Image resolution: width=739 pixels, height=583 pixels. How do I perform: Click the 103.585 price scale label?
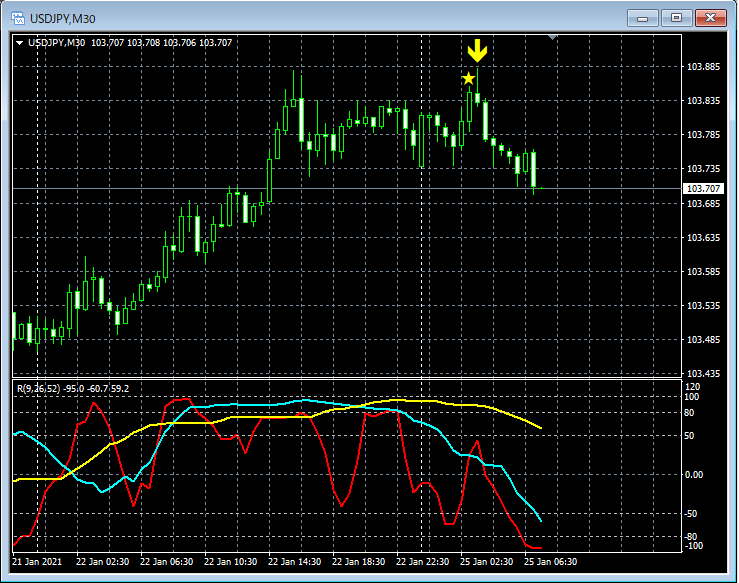click(703, 271)
